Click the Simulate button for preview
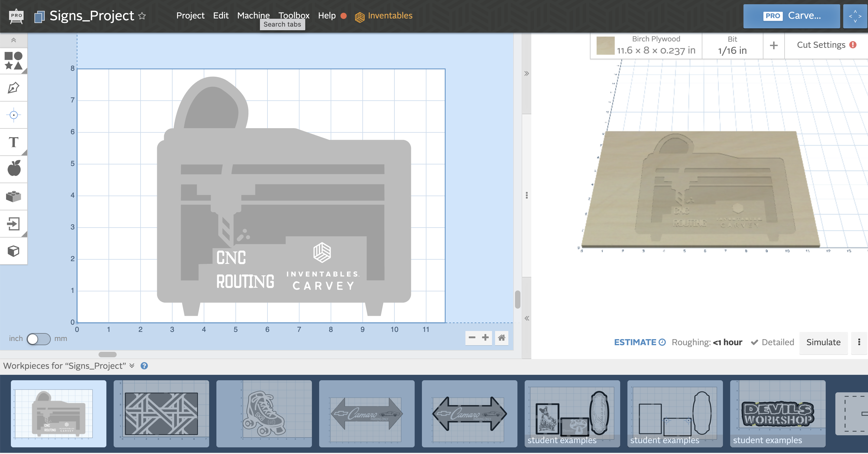 click(x=823, y=343)
